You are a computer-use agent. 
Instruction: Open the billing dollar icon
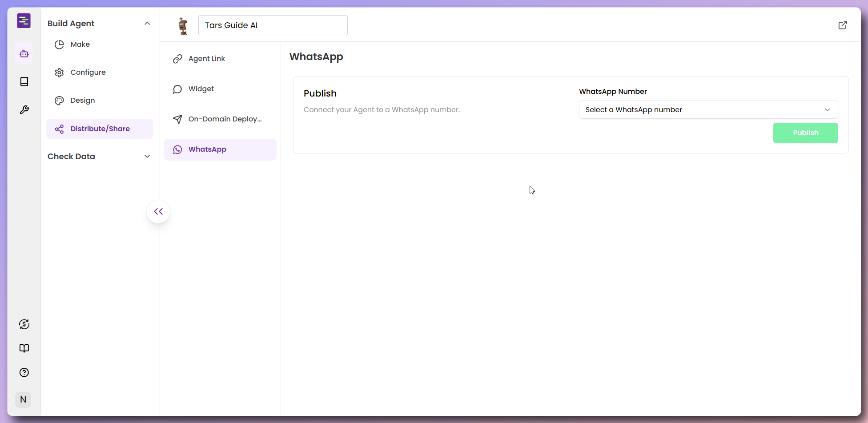click(x=24, y=324)
